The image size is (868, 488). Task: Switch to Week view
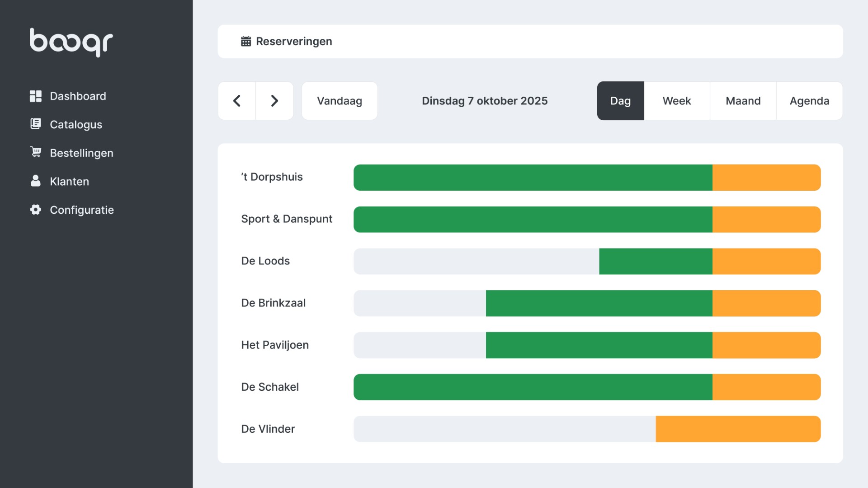[x=677, y=101]
